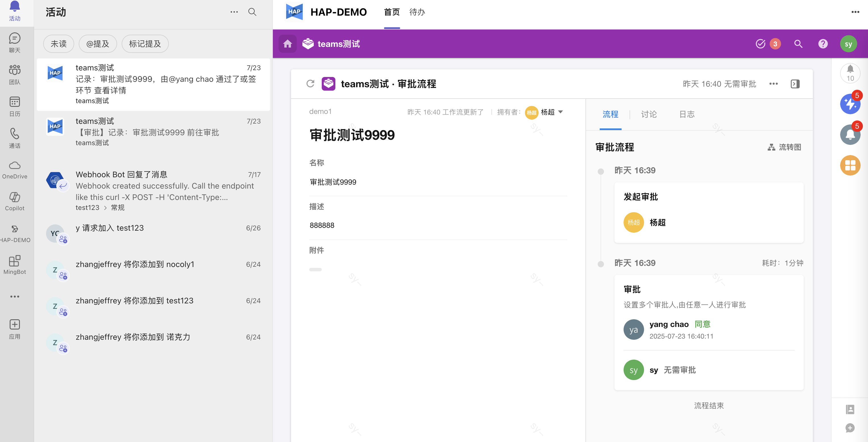868x442 pixels.
Task: Toggle the 未读 unread filter
Action: click(59, 44)
